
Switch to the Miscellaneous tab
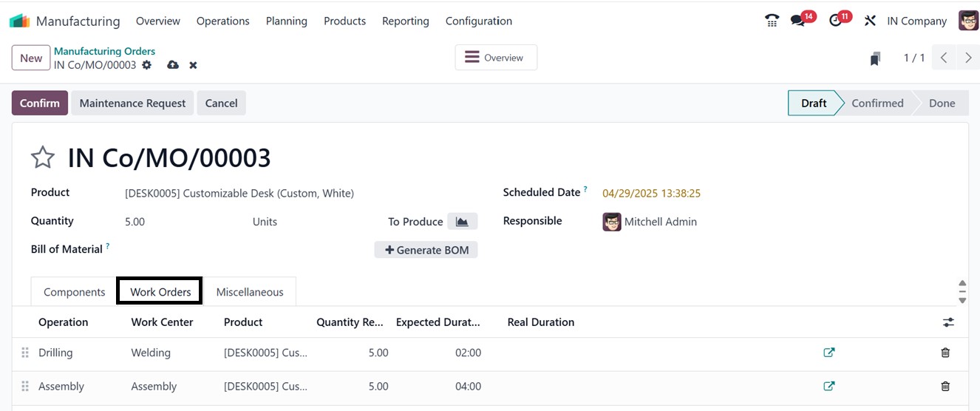click(x=250, y=292)
